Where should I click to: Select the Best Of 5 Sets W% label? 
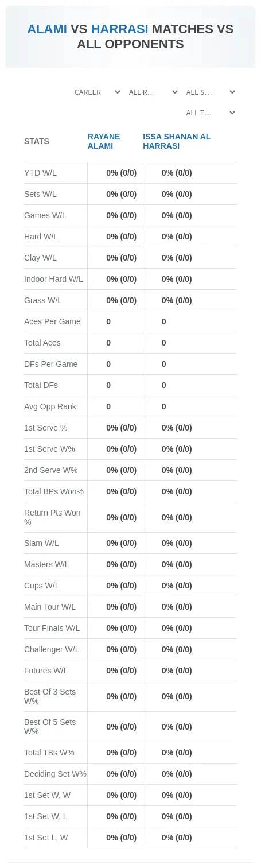(x=50, y=727)
